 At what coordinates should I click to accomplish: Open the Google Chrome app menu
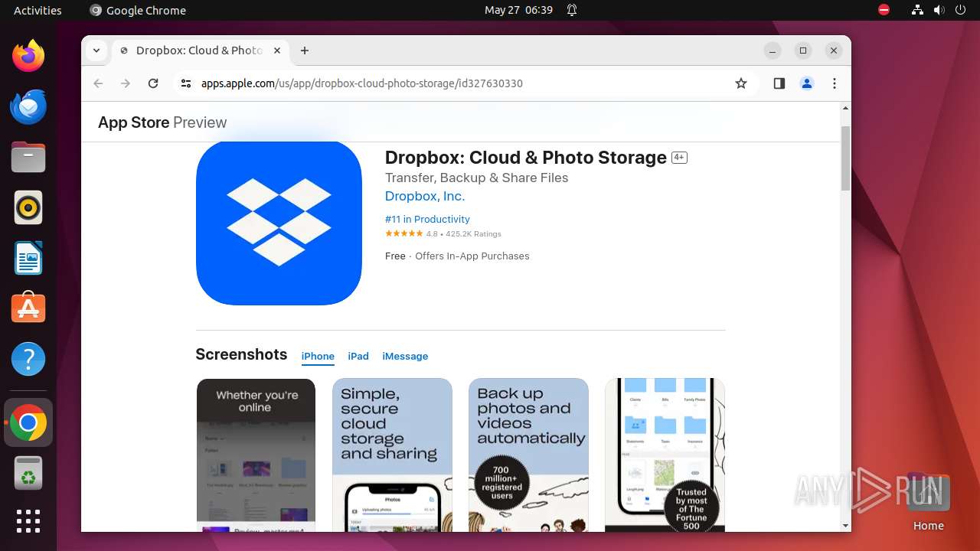click(138, 10)
